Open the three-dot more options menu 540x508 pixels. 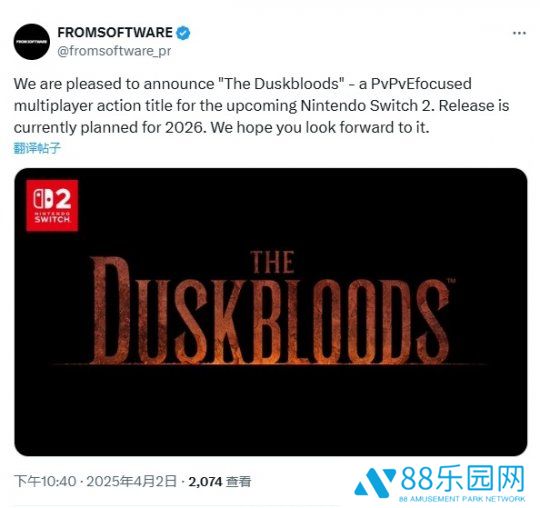coord(519,33)
